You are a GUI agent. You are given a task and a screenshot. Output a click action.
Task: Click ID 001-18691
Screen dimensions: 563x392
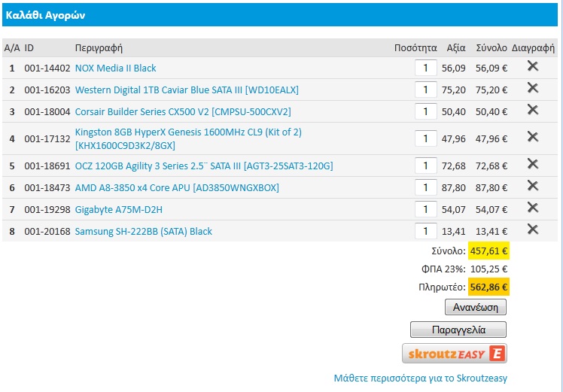click(47, 166)
